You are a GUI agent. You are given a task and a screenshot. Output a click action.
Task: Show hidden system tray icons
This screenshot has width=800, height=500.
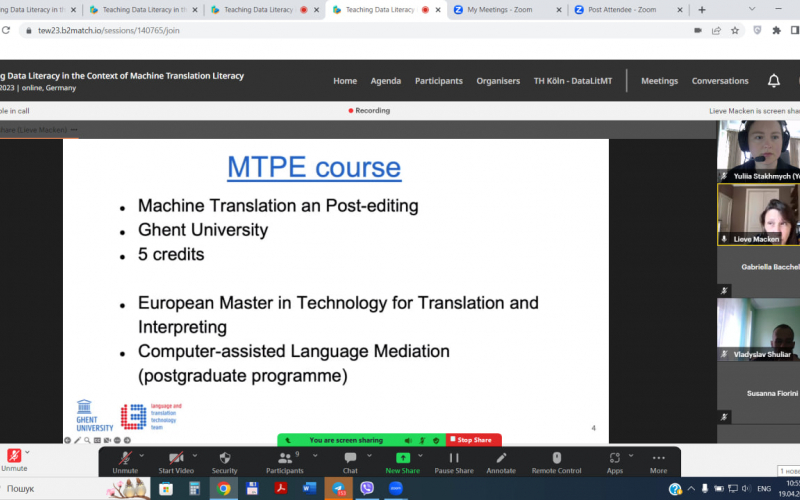pyautogui.click(x=691, y=489)
